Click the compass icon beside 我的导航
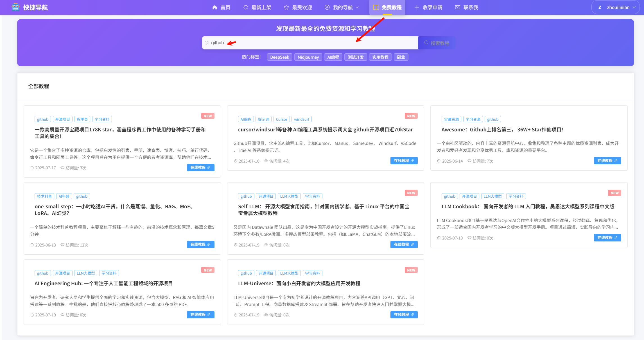This screenshot has width=644, height=340. [x=327, y=7]
